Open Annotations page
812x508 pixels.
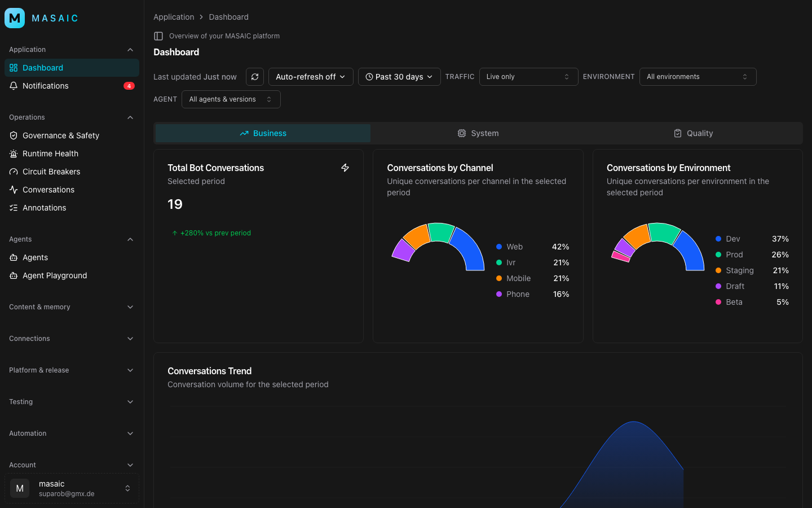click(72, 208)
